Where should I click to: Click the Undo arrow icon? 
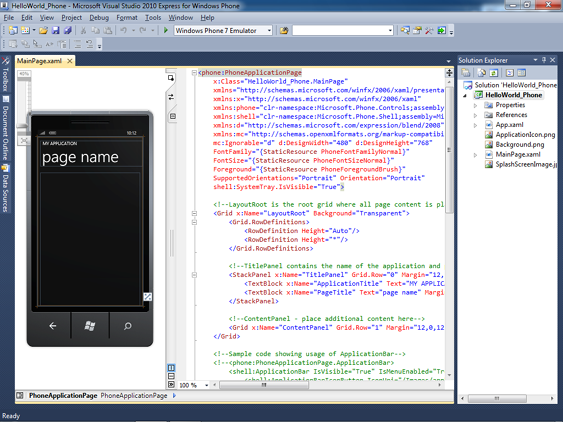pyautogui.click(x=124, y=31)
